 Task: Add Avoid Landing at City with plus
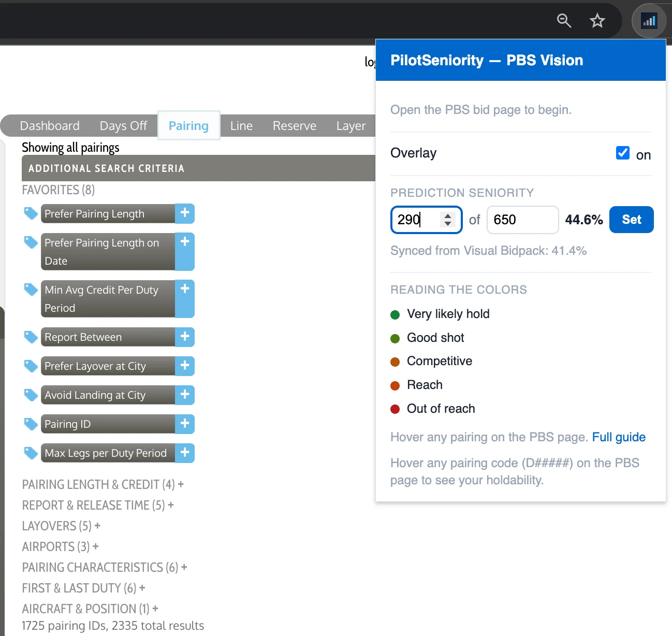click(x=185, y=395)
